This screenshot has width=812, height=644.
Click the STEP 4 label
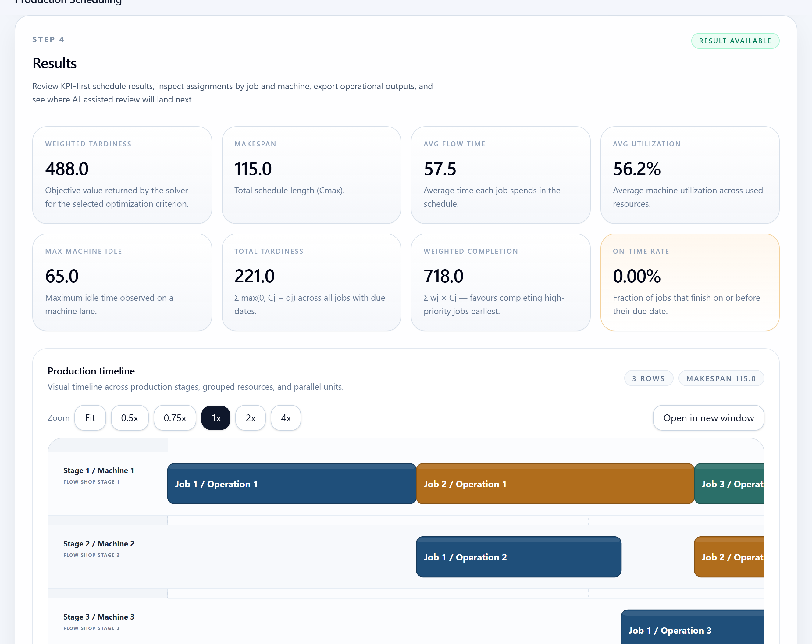pyautogui.click(x=48, y=40)
